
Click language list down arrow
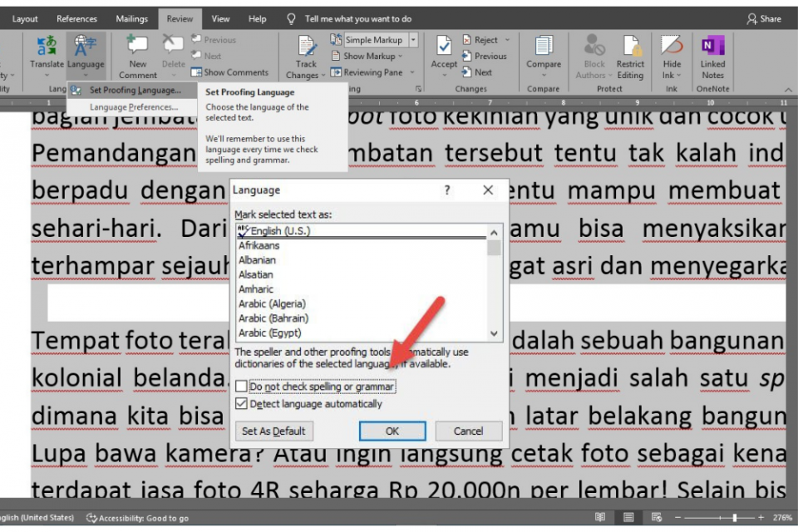[x=494, y=333]
